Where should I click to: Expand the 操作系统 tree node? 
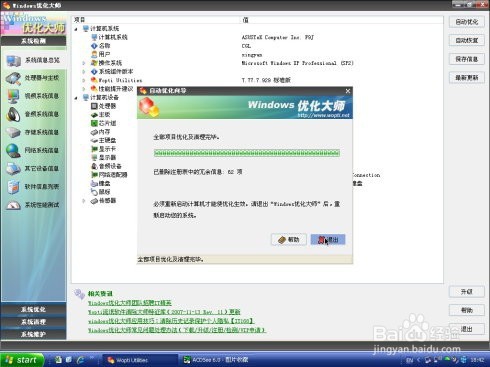click(84, 63)
